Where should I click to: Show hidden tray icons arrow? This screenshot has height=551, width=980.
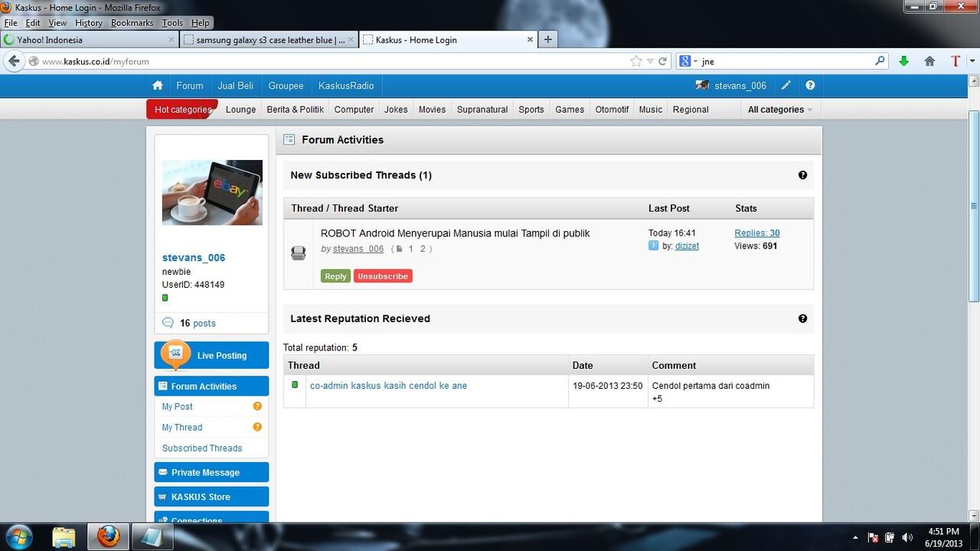855,537
